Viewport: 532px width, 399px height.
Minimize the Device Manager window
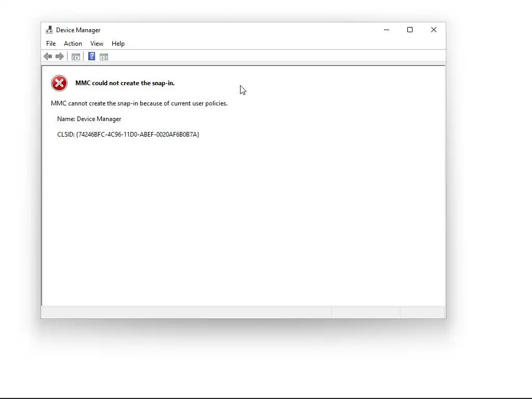click(387, 30)
